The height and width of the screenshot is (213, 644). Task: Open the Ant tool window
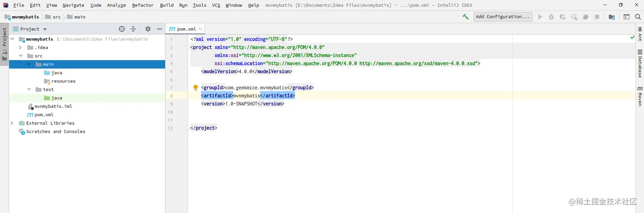pos(640,33)
